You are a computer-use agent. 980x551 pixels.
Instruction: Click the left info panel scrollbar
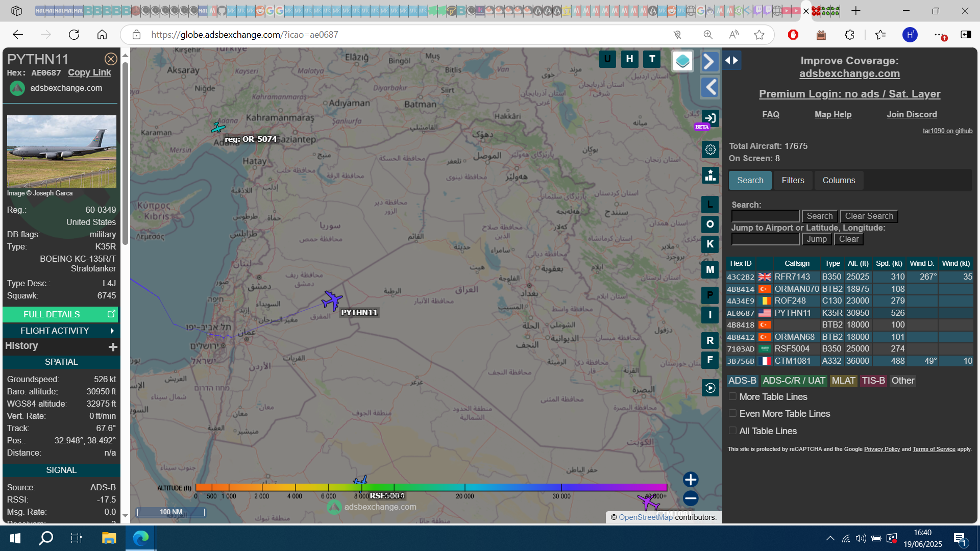(125, 153)
